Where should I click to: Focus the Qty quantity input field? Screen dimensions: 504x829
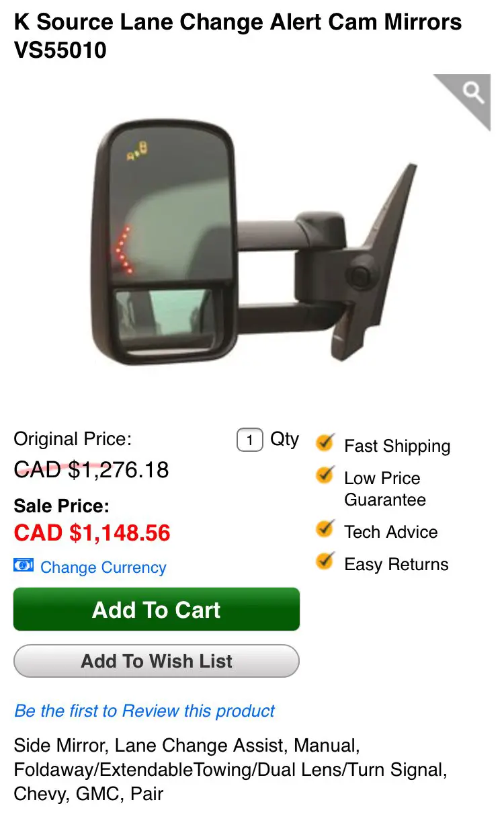point(250,440)
